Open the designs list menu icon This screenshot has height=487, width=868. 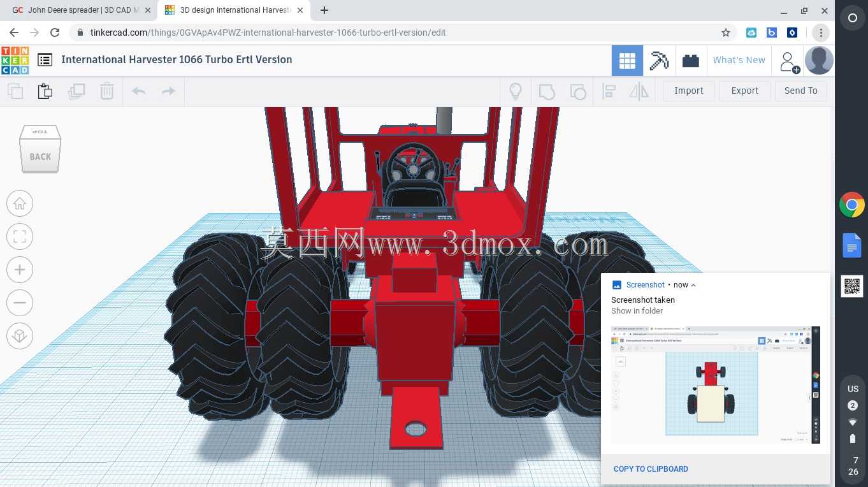45,60
